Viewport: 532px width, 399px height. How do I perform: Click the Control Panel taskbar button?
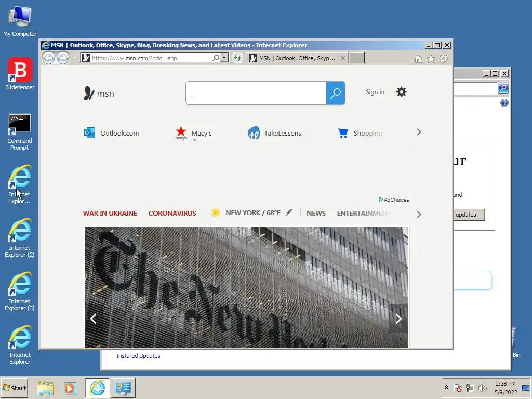pos(123,388)
